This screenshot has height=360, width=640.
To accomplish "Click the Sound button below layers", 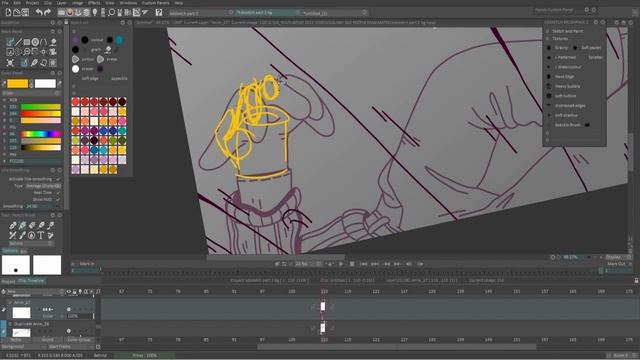I will (x=47, y=340).
